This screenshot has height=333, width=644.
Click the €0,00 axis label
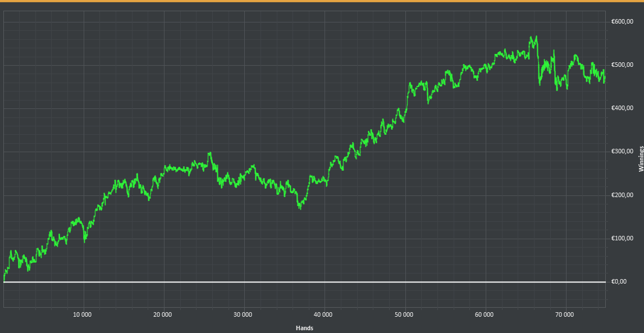619,282
